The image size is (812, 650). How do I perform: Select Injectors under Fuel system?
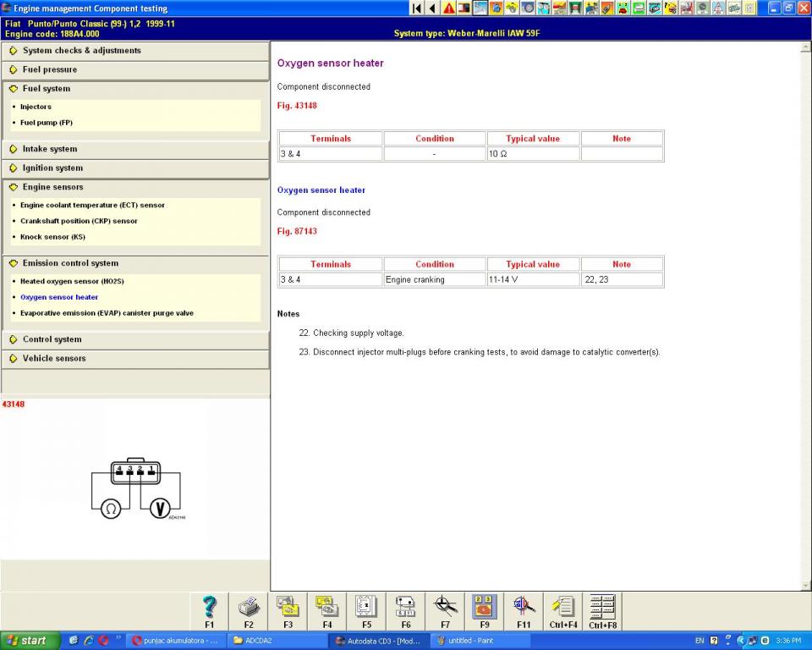pyautogui.click(x=36, y=107)
